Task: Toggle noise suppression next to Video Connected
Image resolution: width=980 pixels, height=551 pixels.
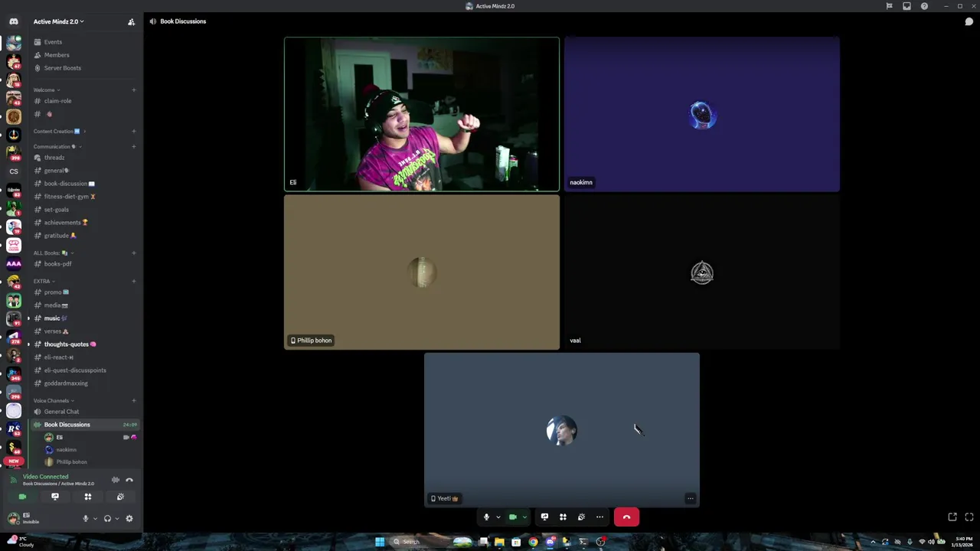Action: [116, 480]
